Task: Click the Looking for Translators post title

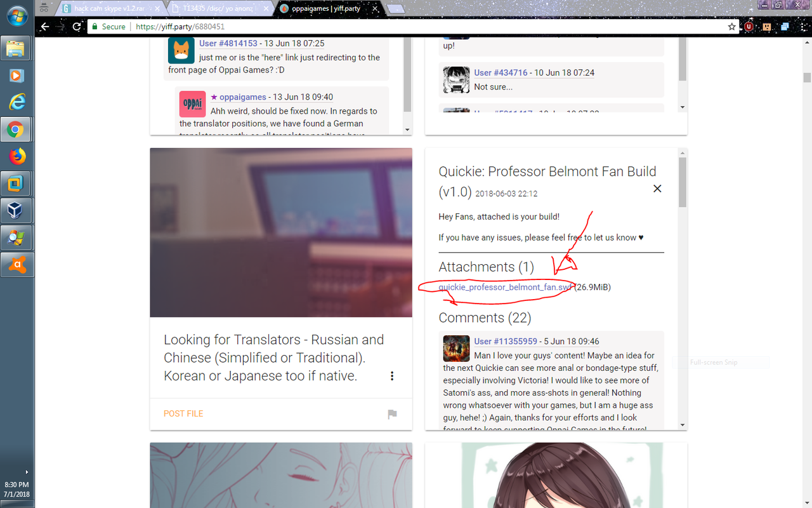Action: coord(273,358)
